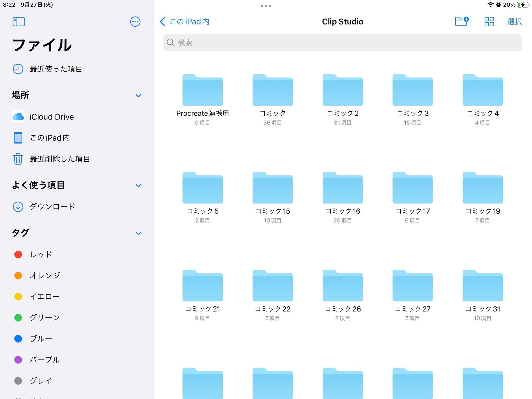Switch view layout with the grid icon

489,22
